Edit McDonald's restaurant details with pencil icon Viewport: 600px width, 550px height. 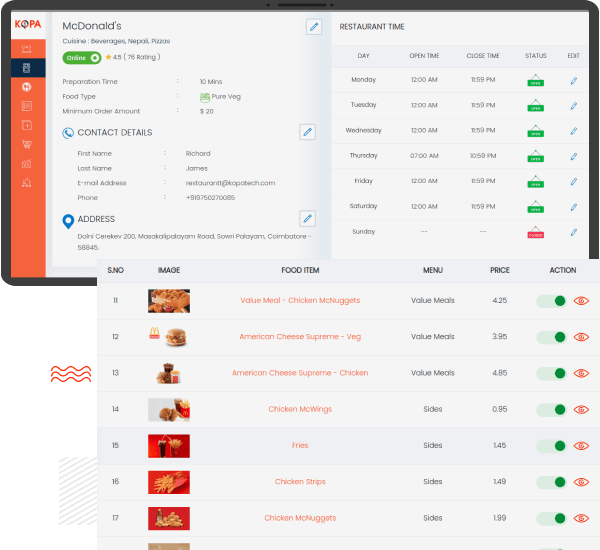314,27
